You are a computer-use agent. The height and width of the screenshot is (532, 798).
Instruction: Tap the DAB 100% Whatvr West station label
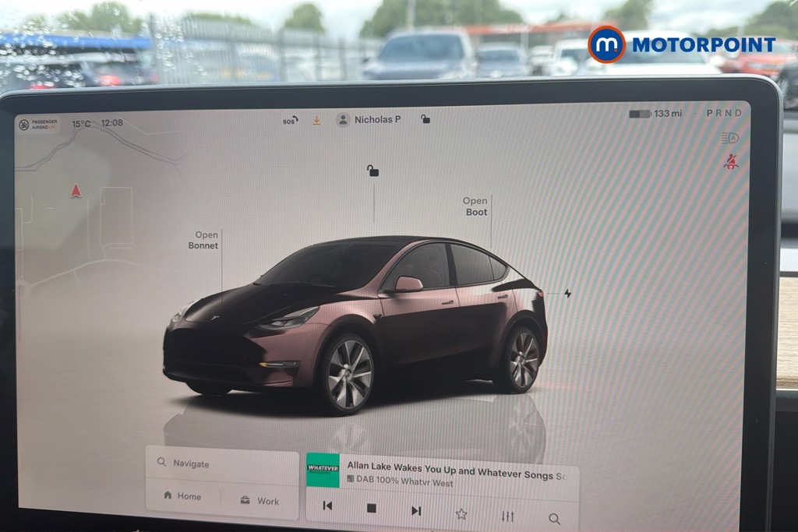400,481
